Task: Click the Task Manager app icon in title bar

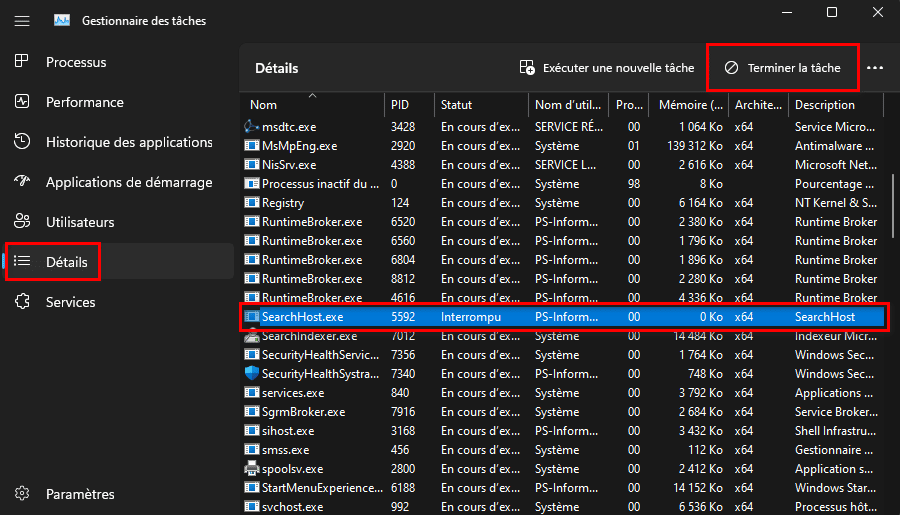Action: click(x=62, y=21)
